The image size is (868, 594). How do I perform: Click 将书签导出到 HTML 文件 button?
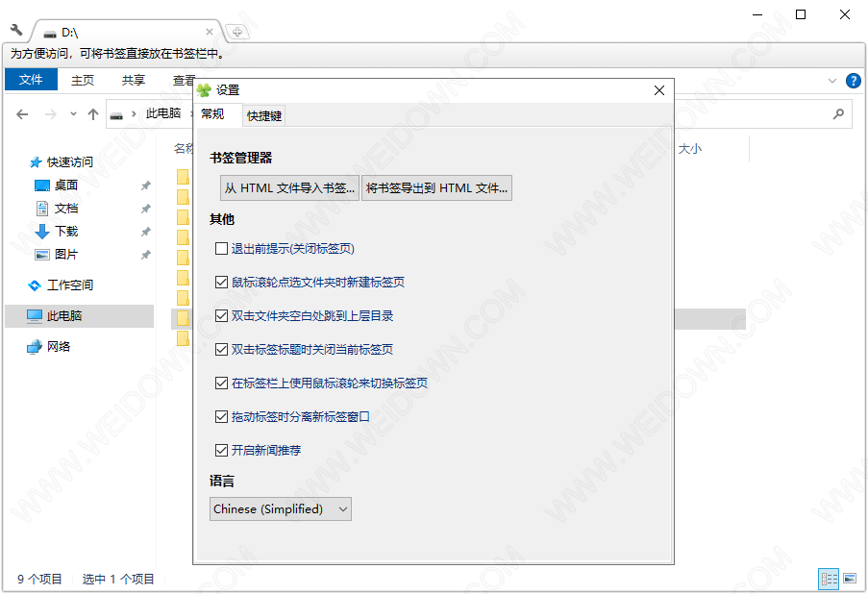coord(436,188)
